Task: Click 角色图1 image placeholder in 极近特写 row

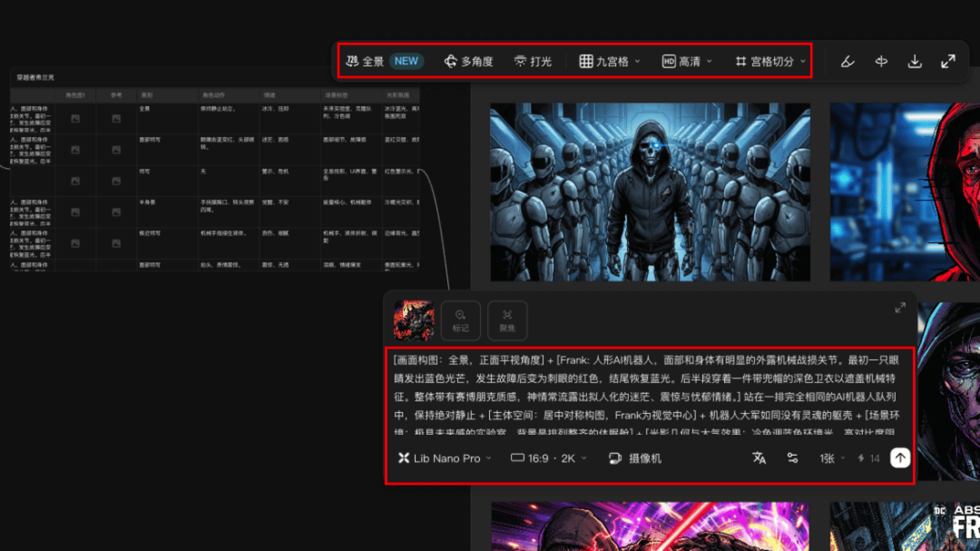Action: click(x=75, y=243)
